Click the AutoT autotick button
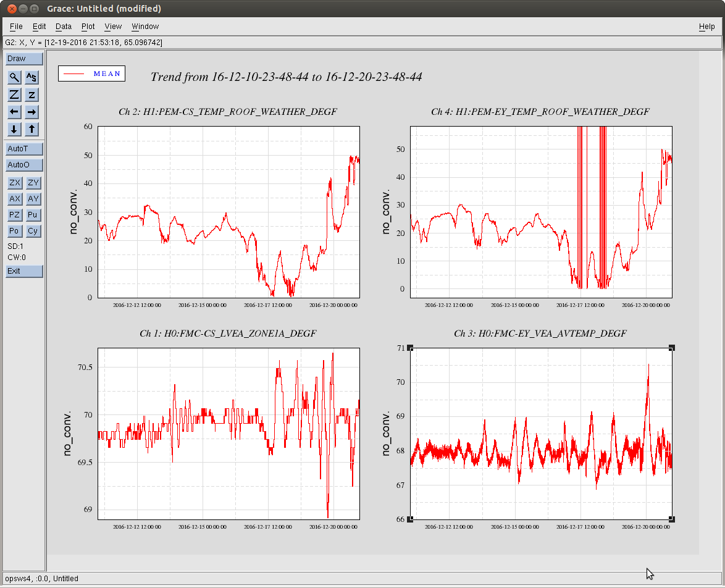The width and height of the screenshot is (725, 588). pos(24,149)
